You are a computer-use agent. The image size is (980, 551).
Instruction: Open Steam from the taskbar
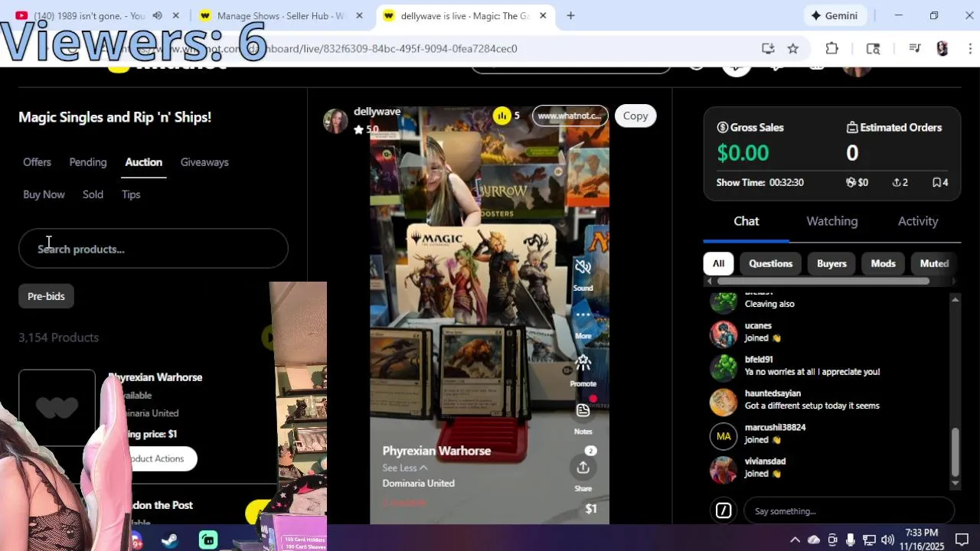point(170,540)
